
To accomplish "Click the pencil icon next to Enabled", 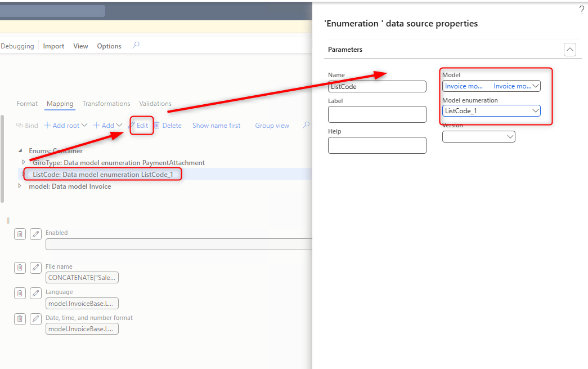I will [35, 234].
